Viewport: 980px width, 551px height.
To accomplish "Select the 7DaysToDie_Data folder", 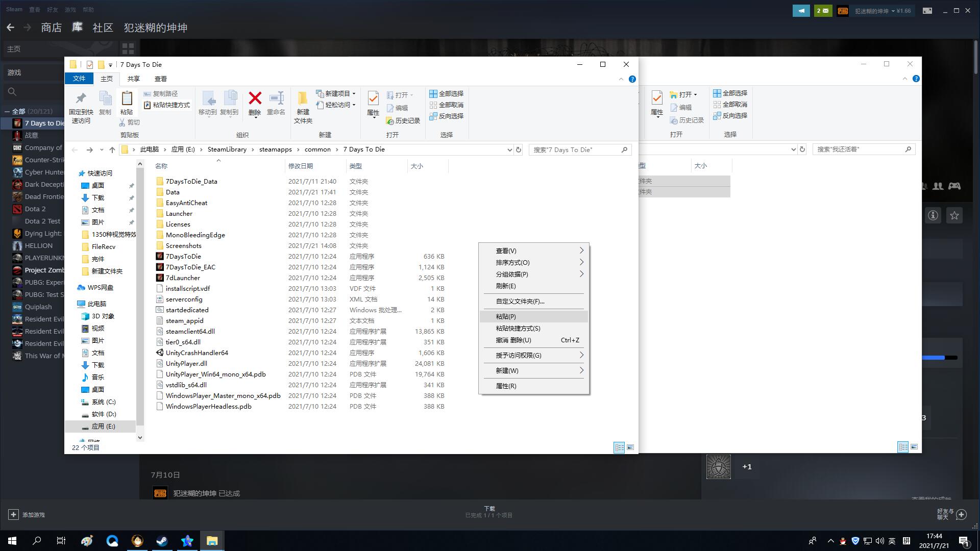I will (191, 182).
